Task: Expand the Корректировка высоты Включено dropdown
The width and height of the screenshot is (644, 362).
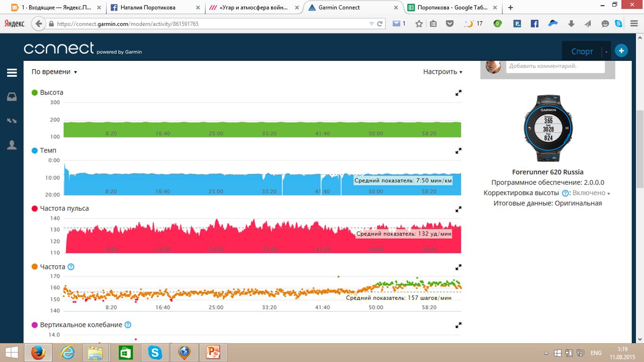Action: 591,193
